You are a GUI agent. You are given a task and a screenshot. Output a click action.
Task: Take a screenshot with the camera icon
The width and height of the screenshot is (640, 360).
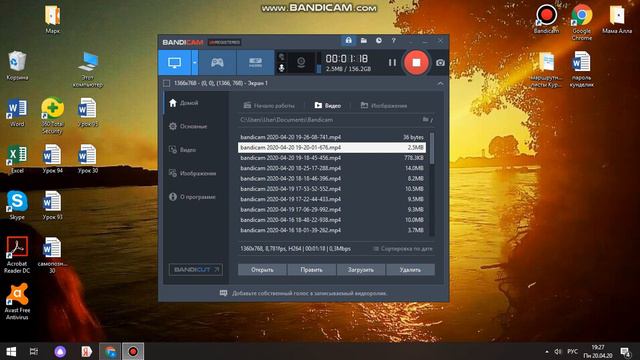pyautogui.click(x=440, y=63)
